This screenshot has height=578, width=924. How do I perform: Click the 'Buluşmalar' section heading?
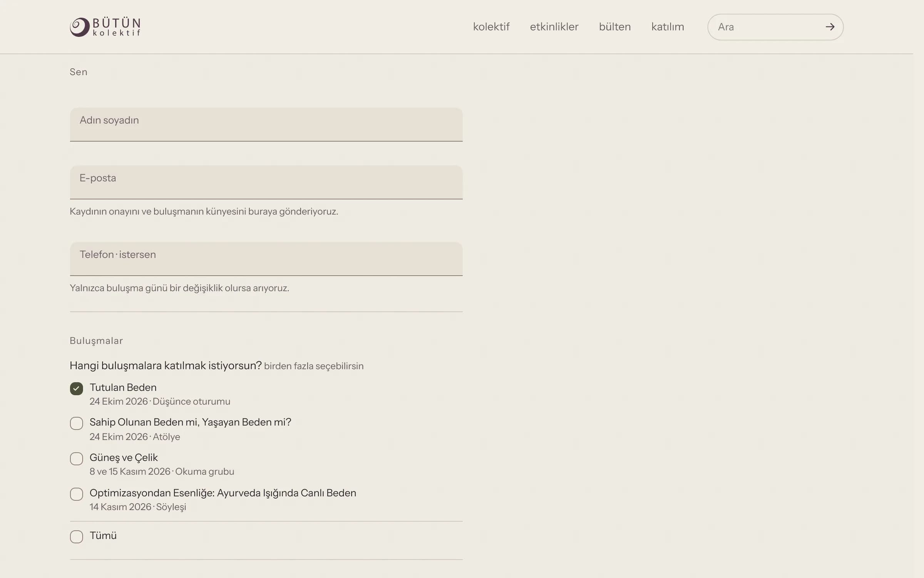coord(96,341)
